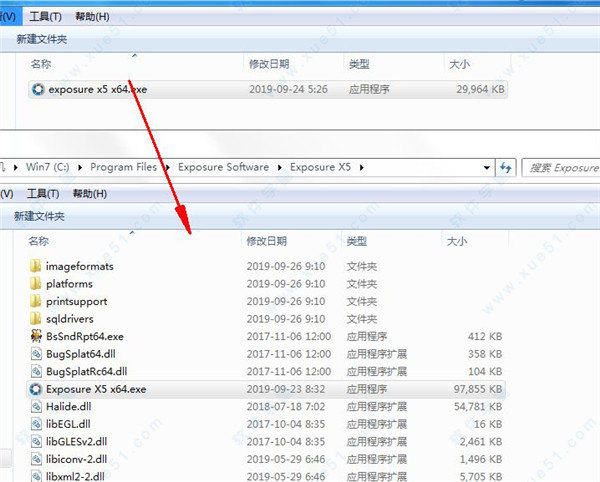The width and height of the screenshot is (600, 482).
Task: Go to Exposure Software in breadcrumb
Action: pyautogui.click(x=223, y=167)
